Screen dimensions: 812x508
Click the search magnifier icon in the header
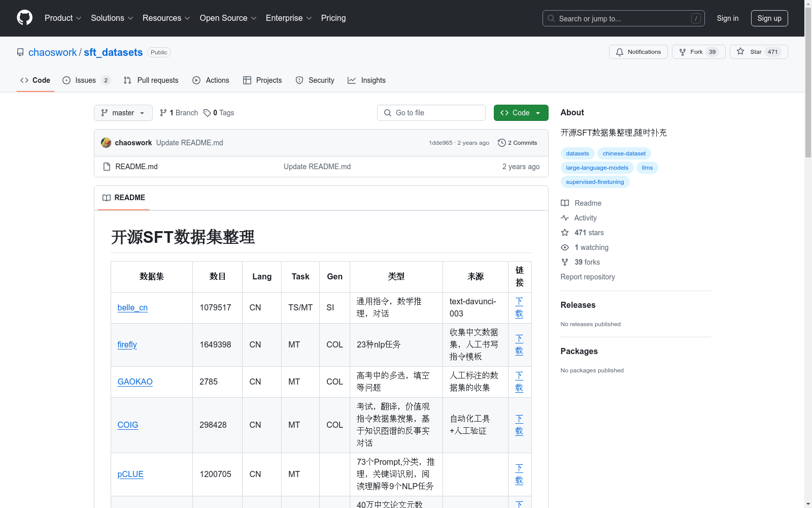pyautogui.click(x=551, y=18)
